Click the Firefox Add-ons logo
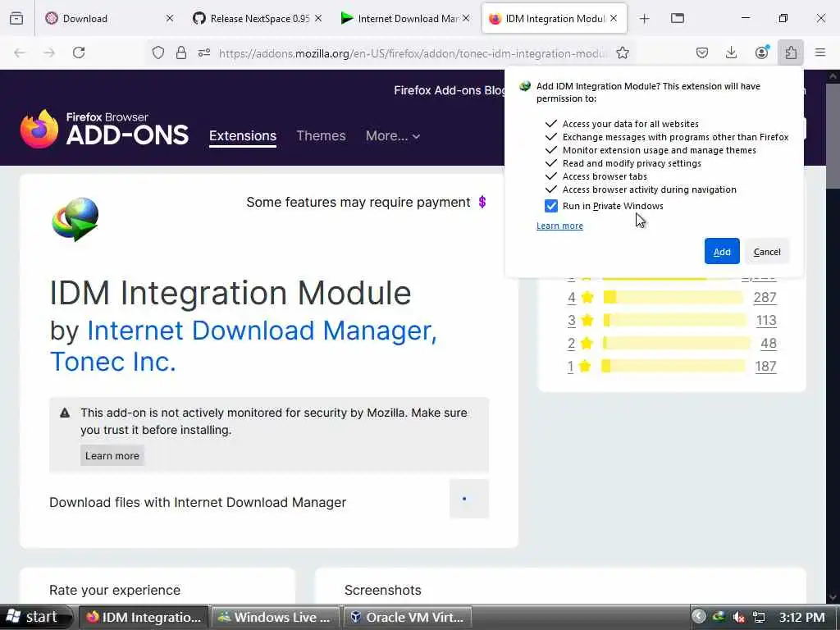Screen dimensions: 840x630 click(x=104, y=129)
